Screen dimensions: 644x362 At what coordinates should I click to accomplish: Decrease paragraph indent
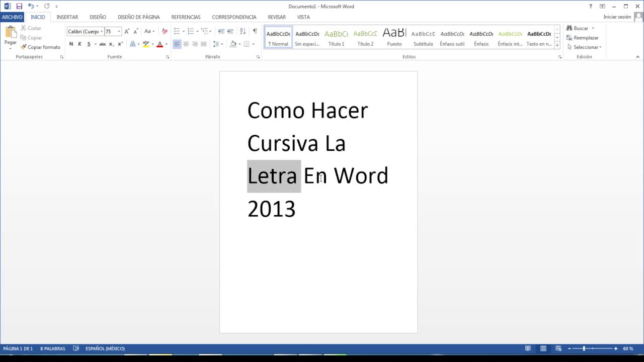pos(221,31)
